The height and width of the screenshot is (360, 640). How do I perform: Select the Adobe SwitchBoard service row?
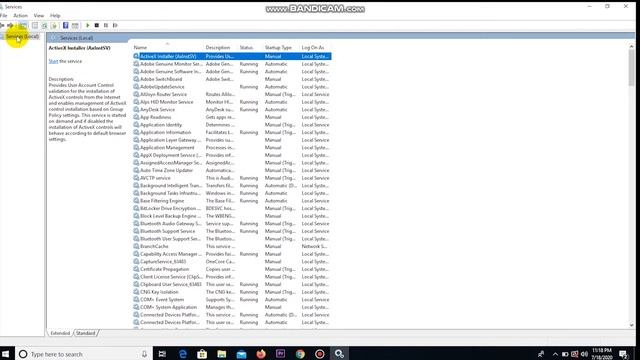click(232, 79)
